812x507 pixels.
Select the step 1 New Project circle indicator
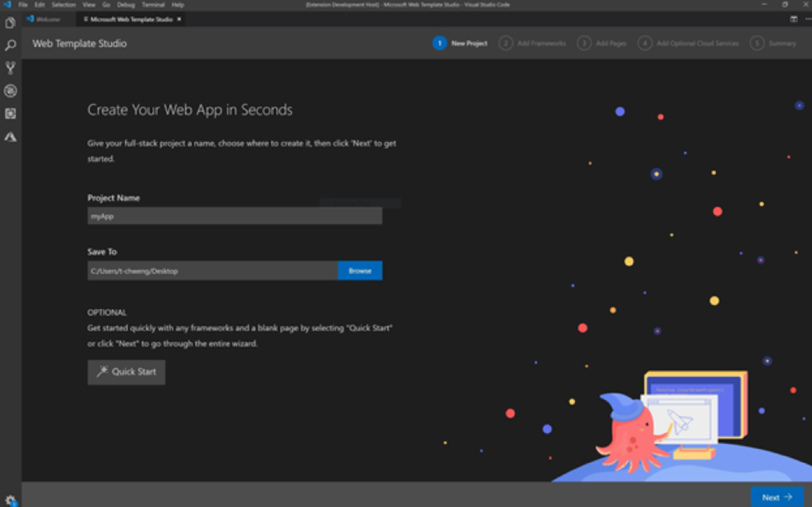(x=440, y=43)
